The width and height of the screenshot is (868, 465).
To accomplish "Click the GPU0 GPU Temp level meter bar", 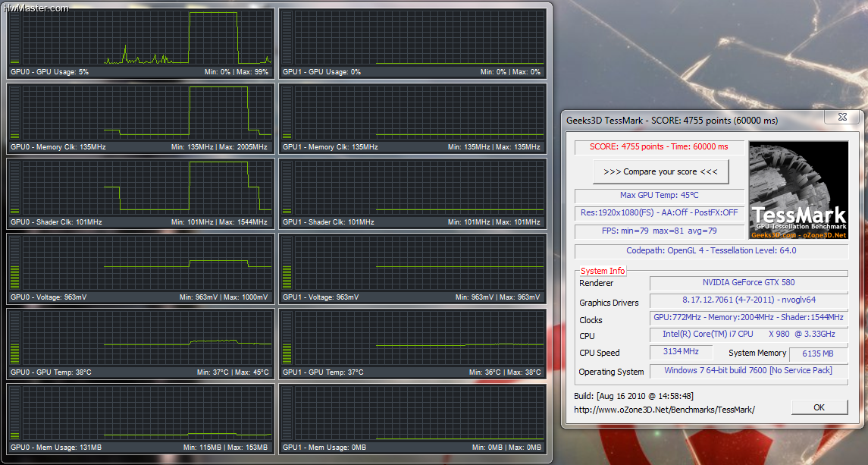I will [15, 338].
